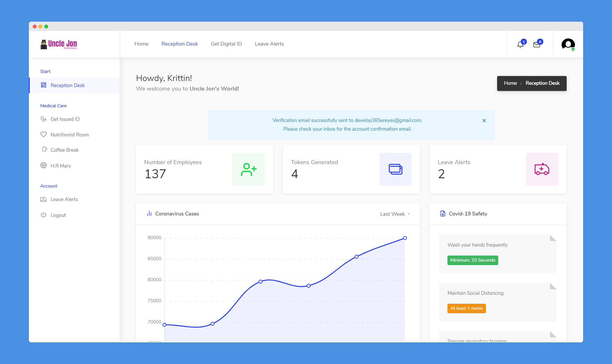Click the Coronavirus Cases bar chart icon
Viewport: 612px width, 364px height.
tap(149, 213)
